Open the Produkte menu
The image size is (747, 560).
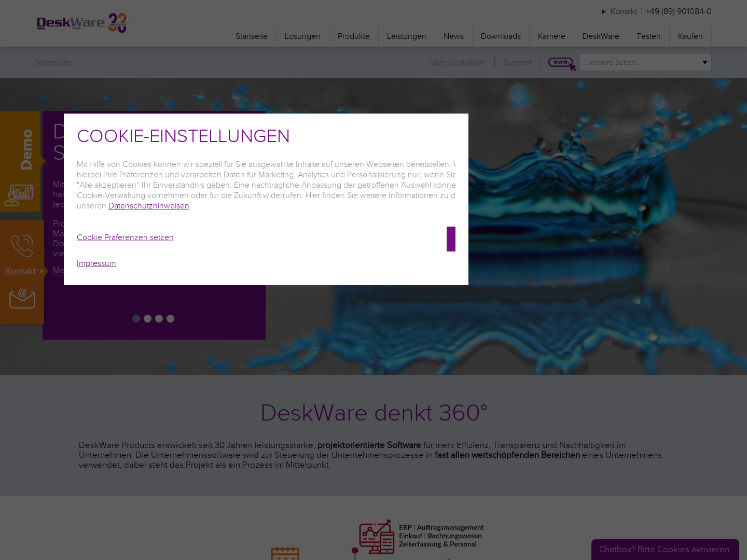point(354,36)
